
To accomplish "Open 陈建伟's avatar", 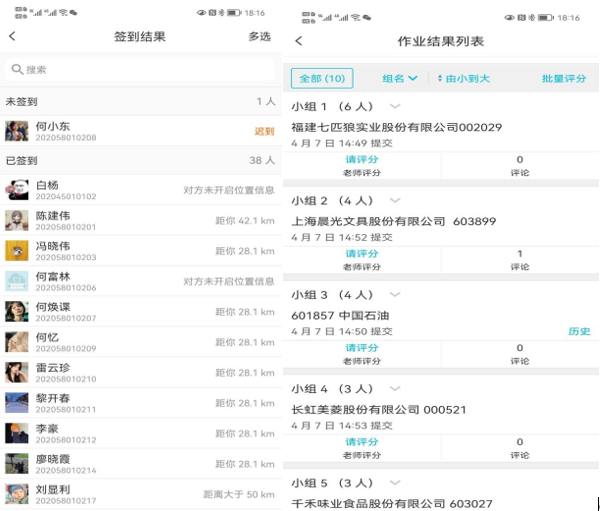I will pyautogui.click(x=16, y=220).
